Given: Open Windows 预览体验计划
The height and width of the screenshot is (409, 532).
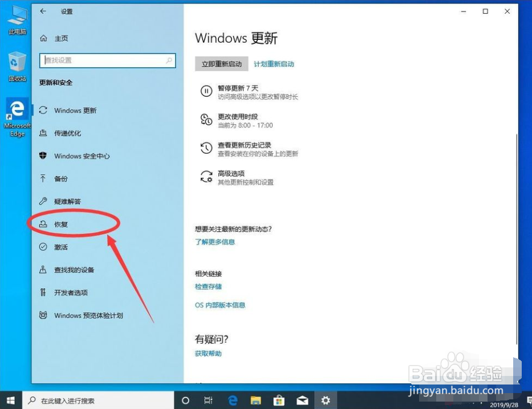Looking at the screenshot, I should 88,316.
